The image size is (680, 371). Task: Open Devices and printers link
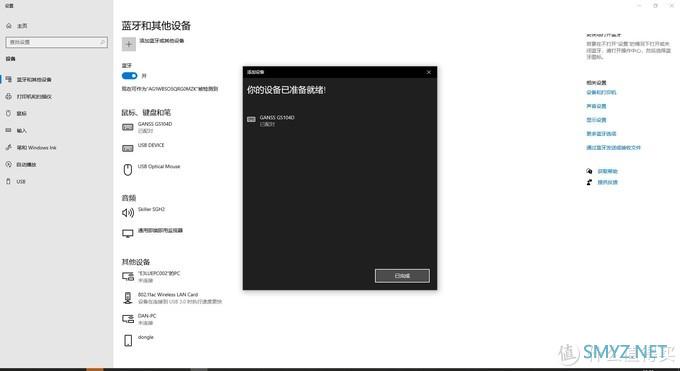(x=601, y=92)
